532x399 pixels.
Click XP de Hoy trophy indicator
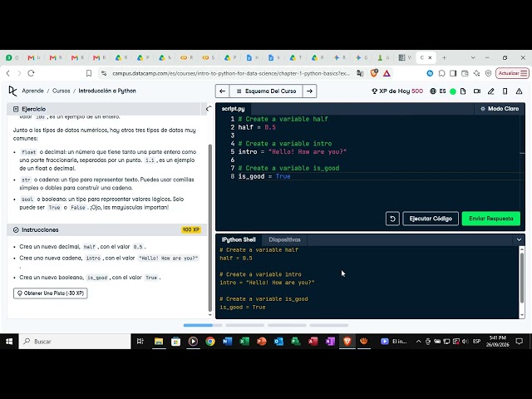pos(397,91)
